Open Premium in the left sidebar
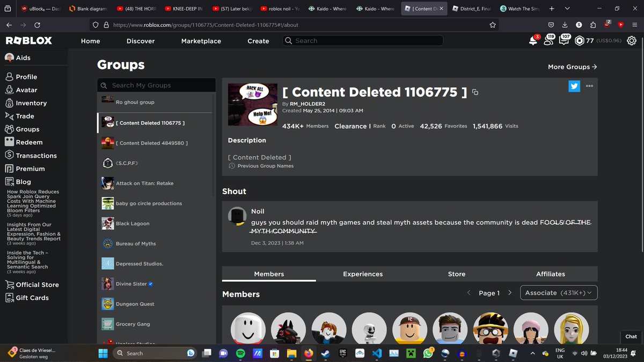644x362 pixels. click(25, 168)
